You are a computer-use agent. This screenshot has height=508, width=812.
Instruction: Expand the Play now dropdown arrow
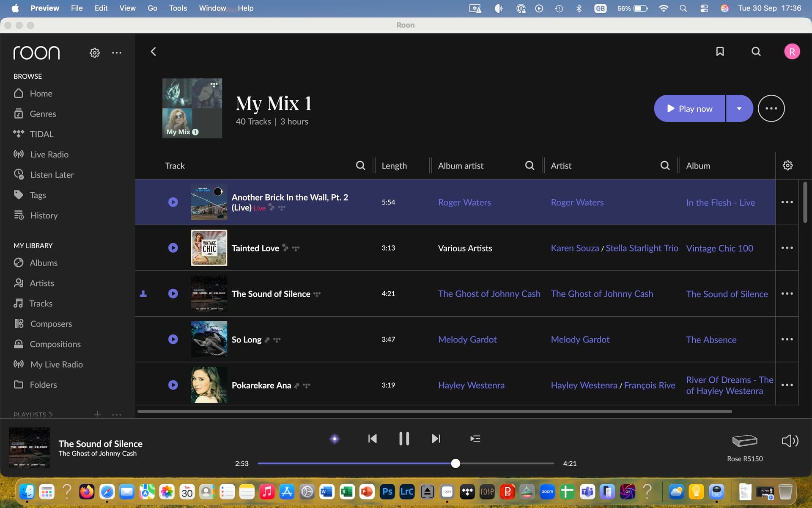(739, 109)
